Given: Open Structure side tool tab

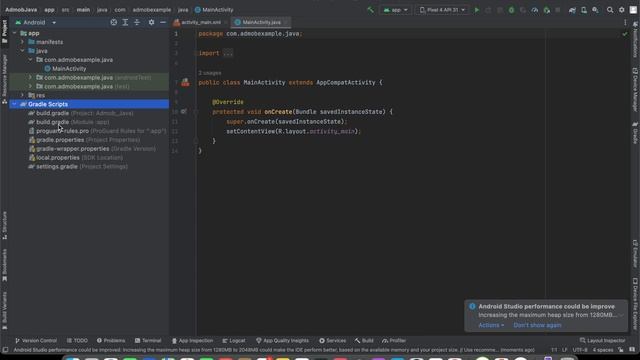Looking at the screenshot, I should click(x=4, y=225).
